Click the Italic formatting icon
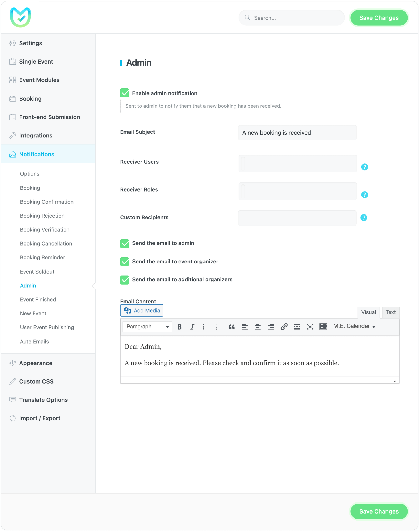 192,327
